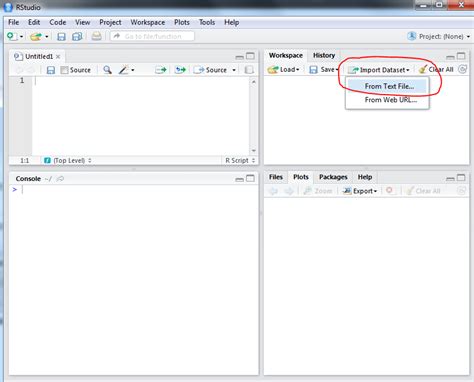Maximize the source editor pane
The image size is (474, 382).
click(250, 56)
